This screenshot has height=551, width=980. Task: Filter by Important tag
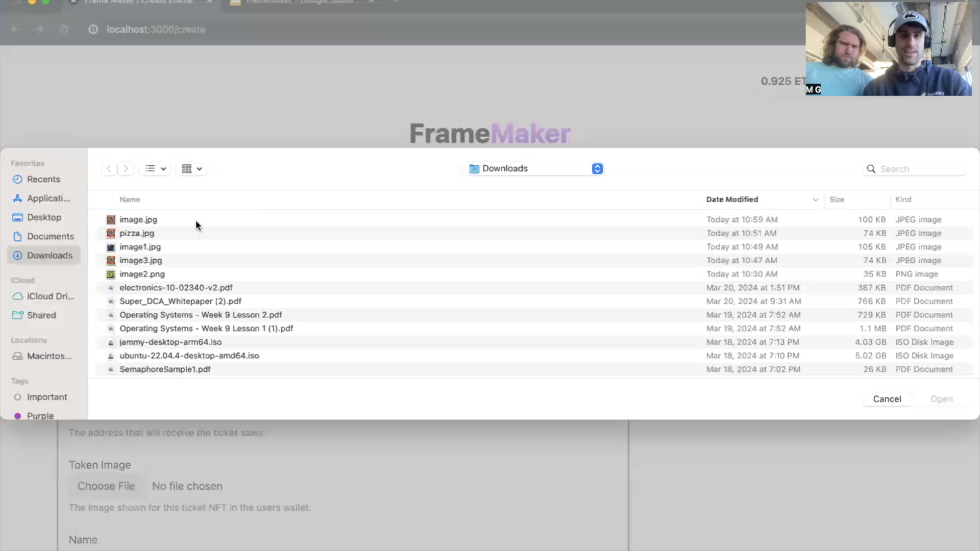coord(43,397)
